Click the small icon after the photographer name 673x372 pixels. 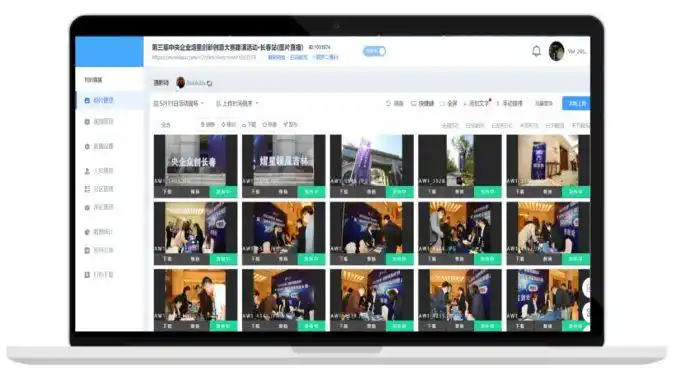click(209, 83)
